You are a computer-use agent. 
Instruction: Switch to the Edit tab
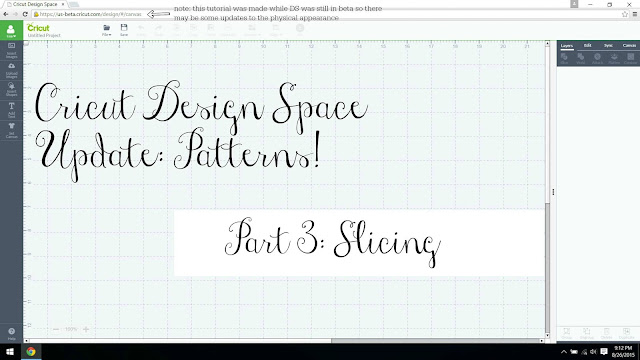coord(587,45)
